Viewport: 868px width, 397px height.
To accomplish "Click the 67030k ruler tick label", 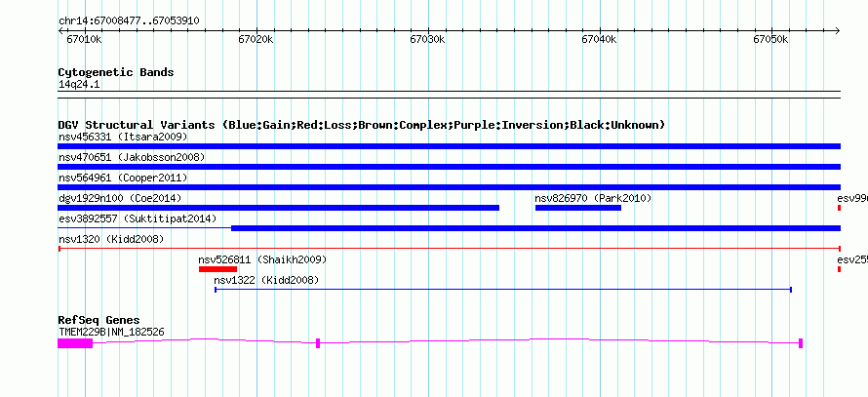I will point(427,40).
